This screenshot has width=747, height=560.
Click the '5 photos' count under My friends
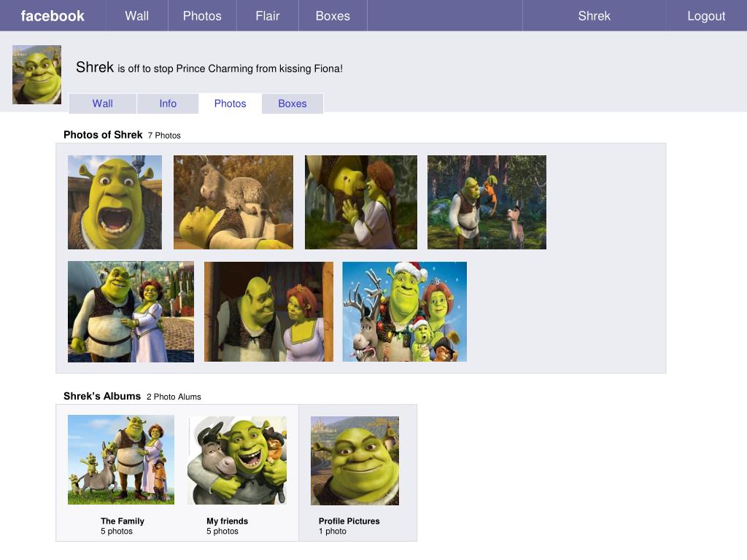(222, 531)
